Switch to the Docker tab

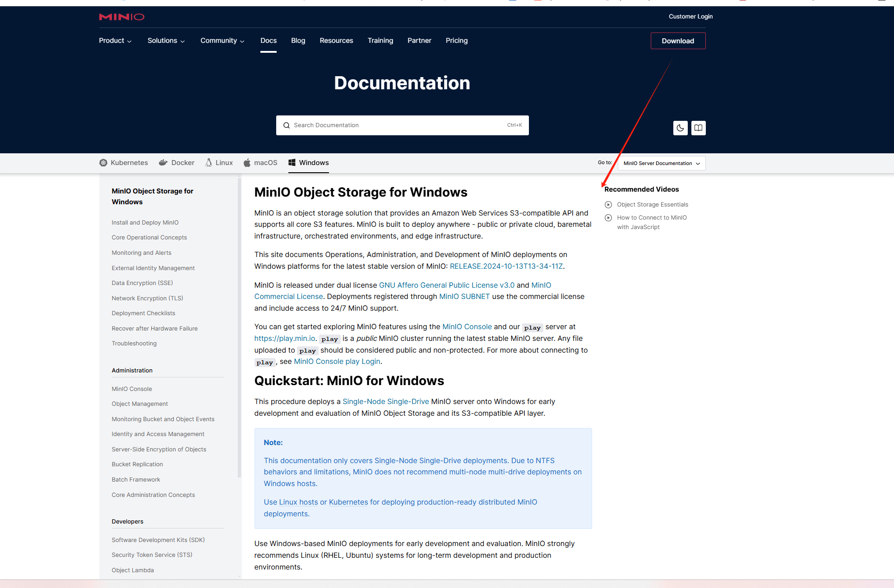click(x=176, y=163)
